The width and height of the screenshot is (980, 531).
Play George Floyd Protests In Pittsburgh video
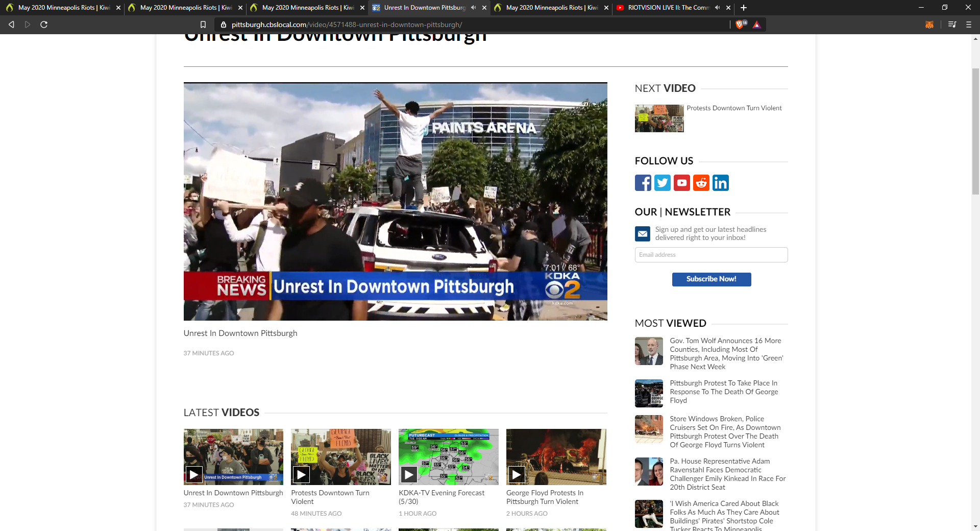517,475
